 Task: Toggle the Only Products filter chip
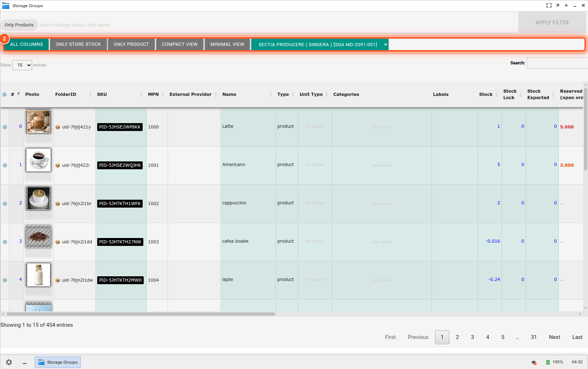pos(19,25)
